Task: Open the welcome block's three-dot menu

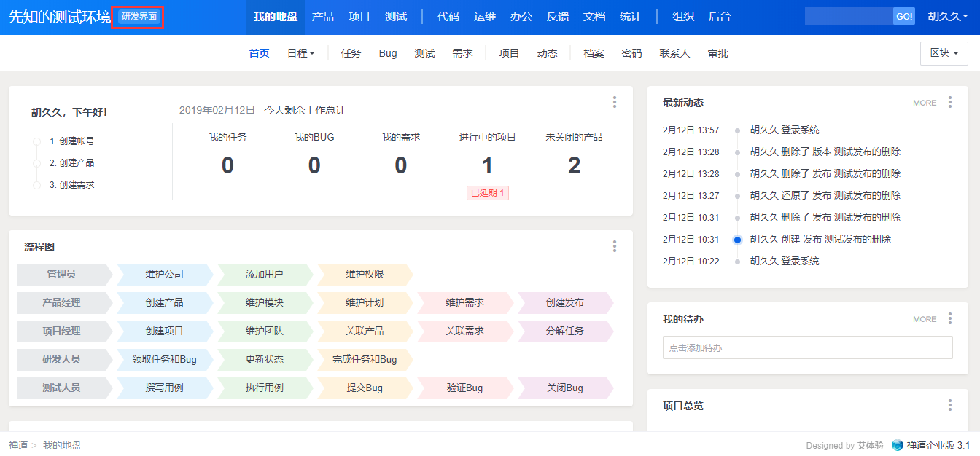Action: 615,102
